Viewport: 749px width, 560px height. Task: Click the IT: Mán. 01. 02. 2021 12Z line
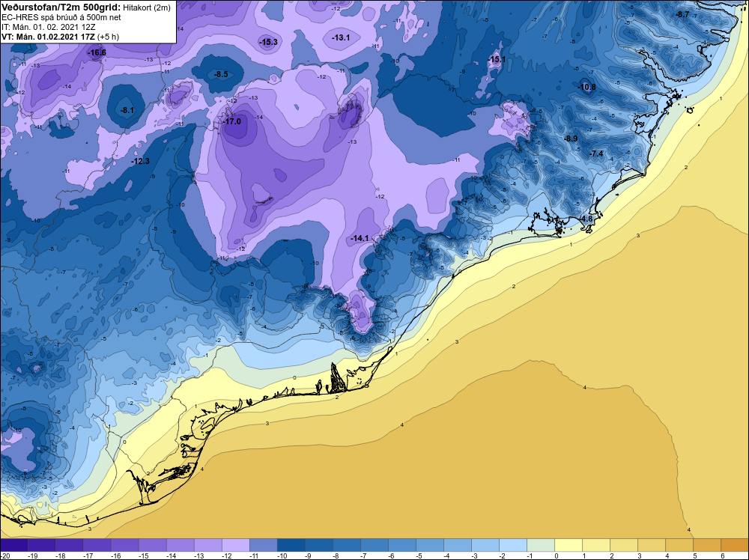[x=49, y=27]
